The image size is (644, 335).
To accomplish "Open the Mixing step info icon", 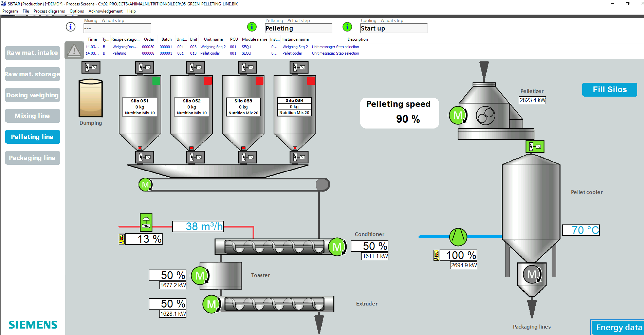I will (x=71, y=27).
